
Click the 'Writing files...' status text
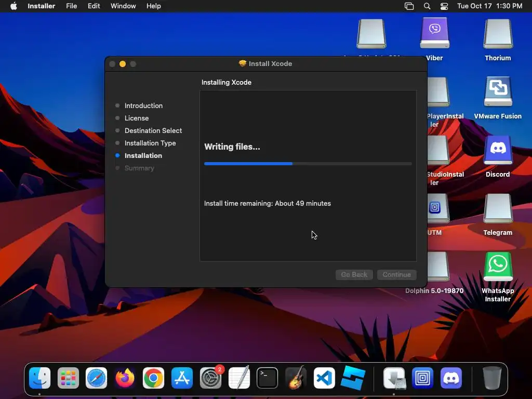click(x=232, y=147)
